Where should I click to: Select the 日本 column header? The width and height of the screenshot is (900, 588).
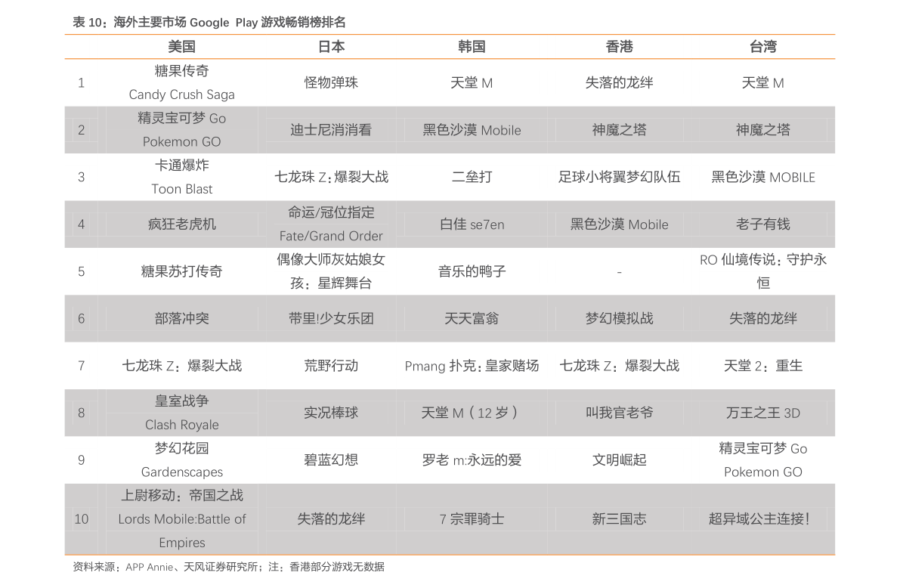point(331,47)
